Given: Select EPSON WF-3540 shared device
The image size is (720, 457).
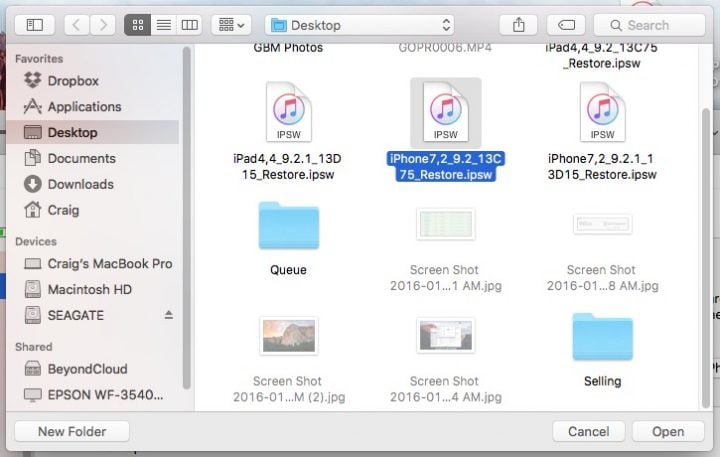Looking at the screenshot, I should pyautogui.click(x=92, y=395).
